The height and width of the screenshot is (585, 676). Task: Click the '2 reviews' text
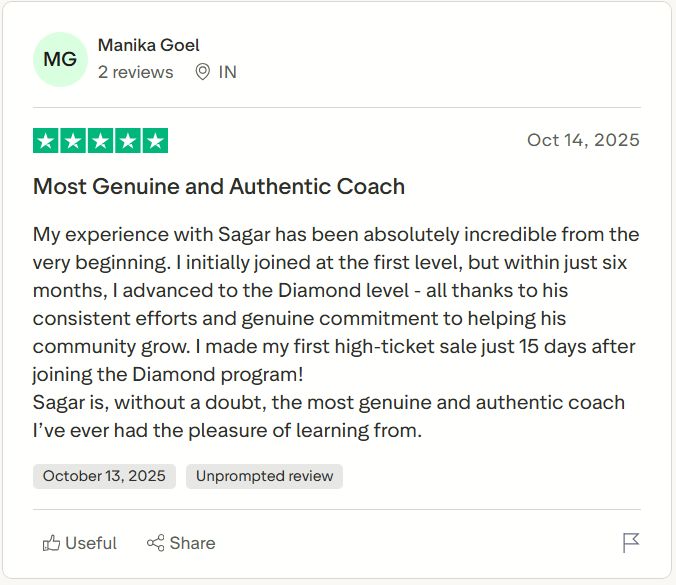135,72
